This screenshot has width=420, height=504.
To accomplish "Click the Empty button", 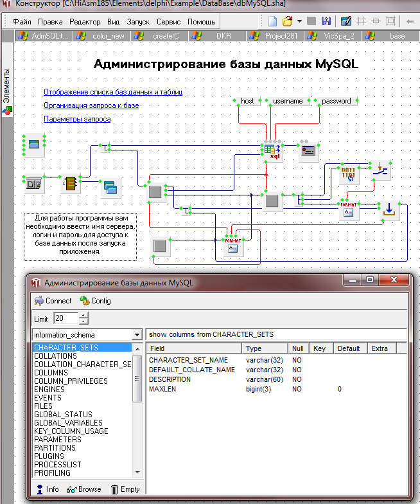I will [125, 489].
